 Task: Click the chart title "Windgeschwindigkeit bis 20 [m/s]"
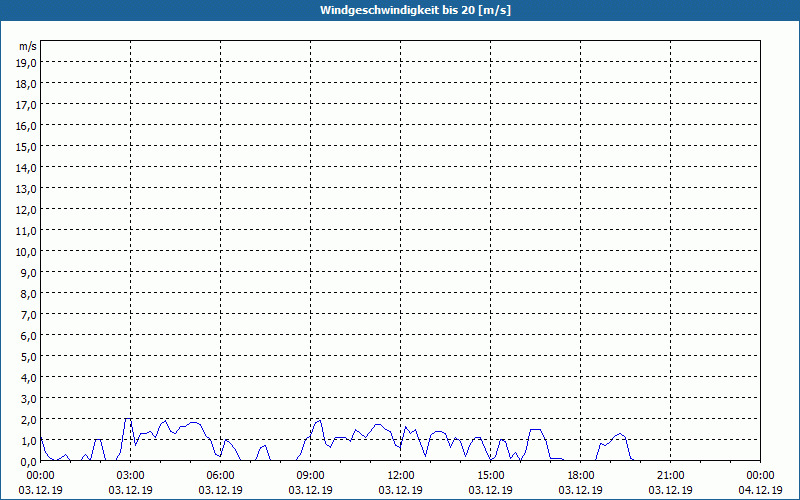pos(399,10)
